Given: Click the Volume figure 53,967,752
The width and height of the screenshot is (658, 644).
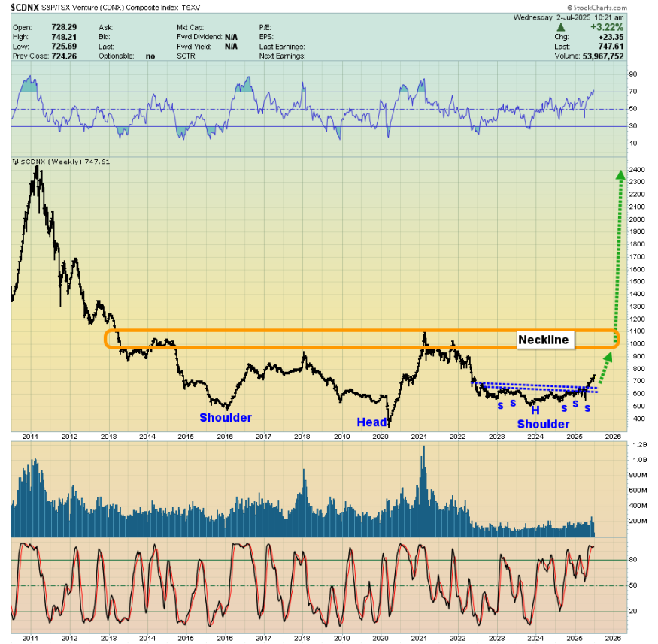Looking at the screenshot, I should click(x=603, y=56).
